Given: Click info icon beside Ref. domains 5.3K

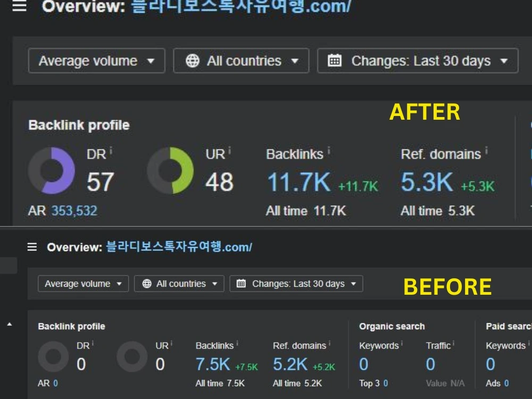Looking at the screenshot, I should point(486,151).
